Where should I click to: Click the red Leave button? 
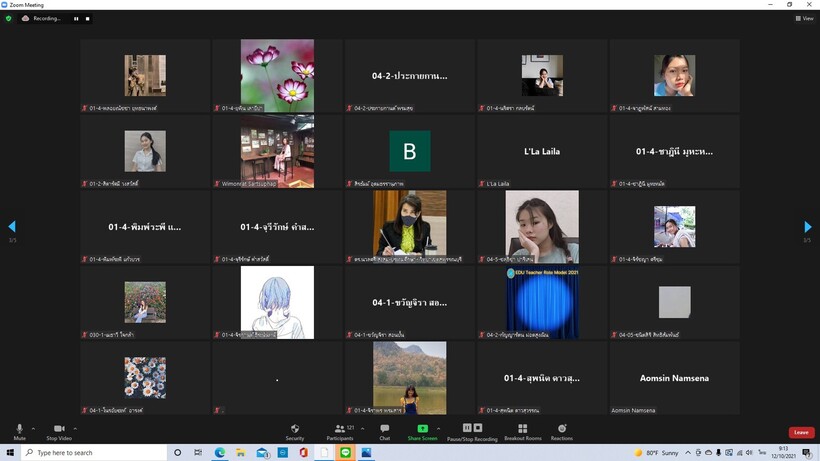tap(801, 432)
